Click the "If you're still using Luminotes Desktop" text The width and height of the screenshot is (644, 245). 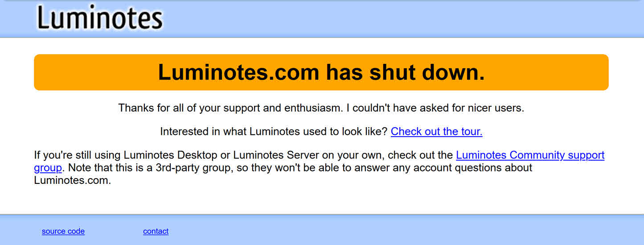coord(127,155)
